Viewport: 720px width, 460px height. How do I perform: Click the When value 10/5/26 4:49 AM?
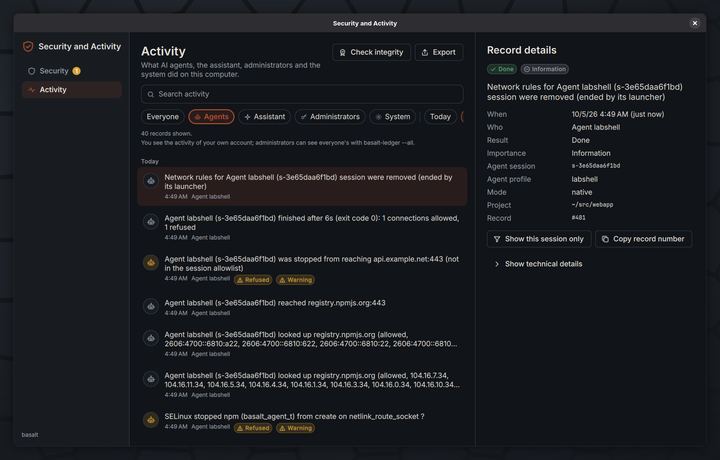618,114
